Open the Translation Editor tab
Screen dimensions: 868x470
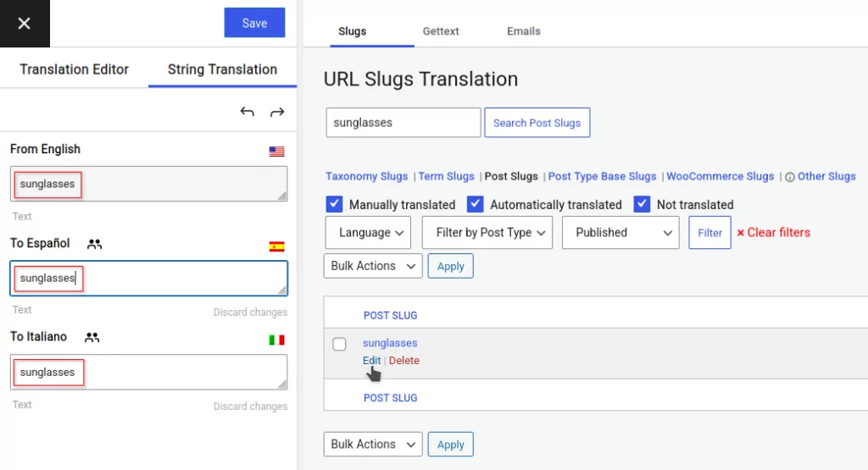coord(75,69)
